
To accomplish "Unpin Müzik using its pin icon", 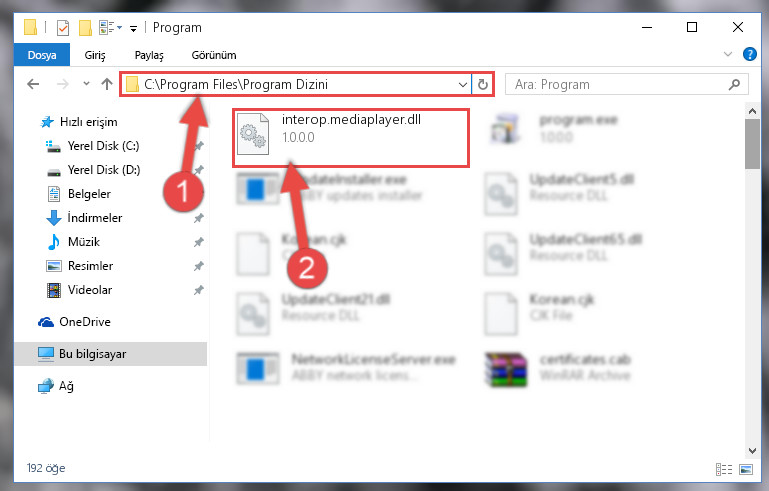I will pyautogui.click(x=199, y=242).
